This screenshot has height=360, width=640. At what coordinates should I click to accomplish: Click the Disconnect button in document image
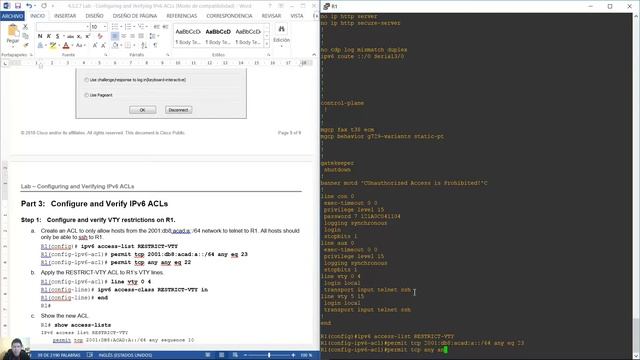(x=178, y=110)
